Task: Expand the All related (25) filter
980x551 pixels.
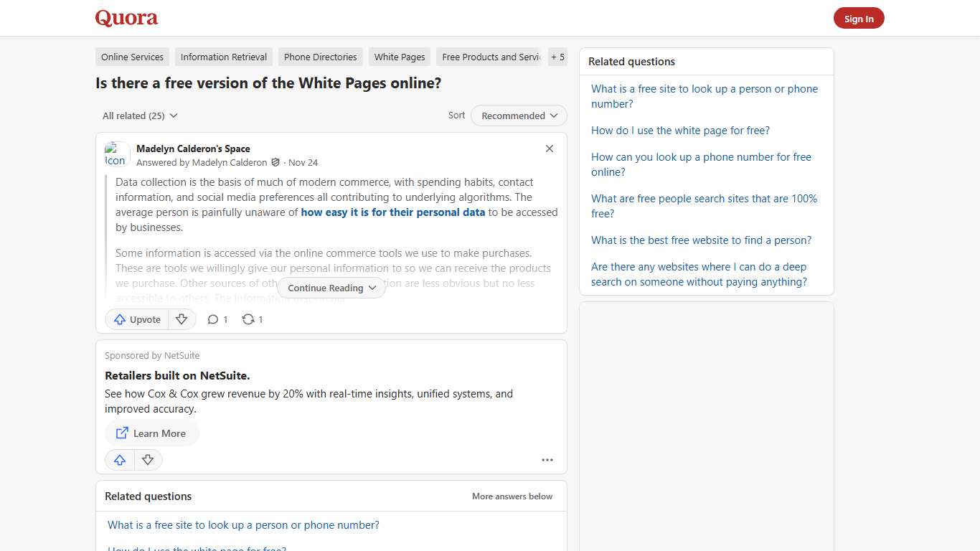Action: click(x=139, y=116)
